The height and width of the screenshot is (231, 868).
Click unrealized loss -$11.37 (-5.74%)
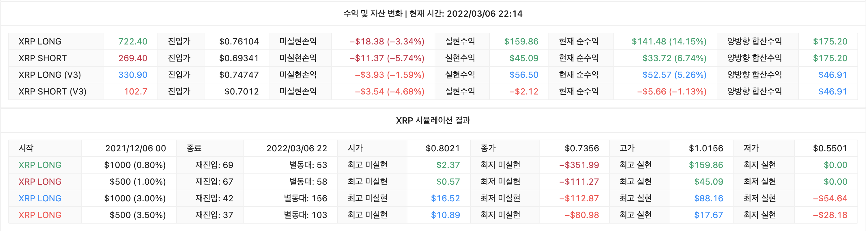pos(387,58)
